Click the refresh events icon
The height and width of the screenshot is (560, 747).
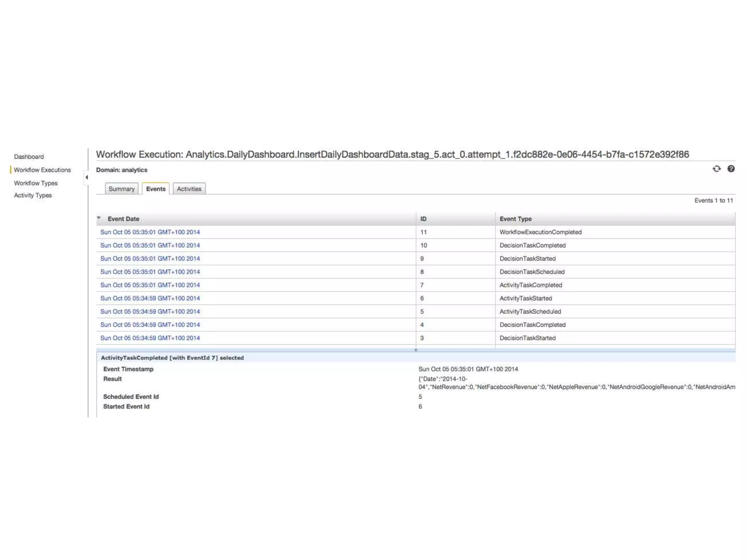716,169
